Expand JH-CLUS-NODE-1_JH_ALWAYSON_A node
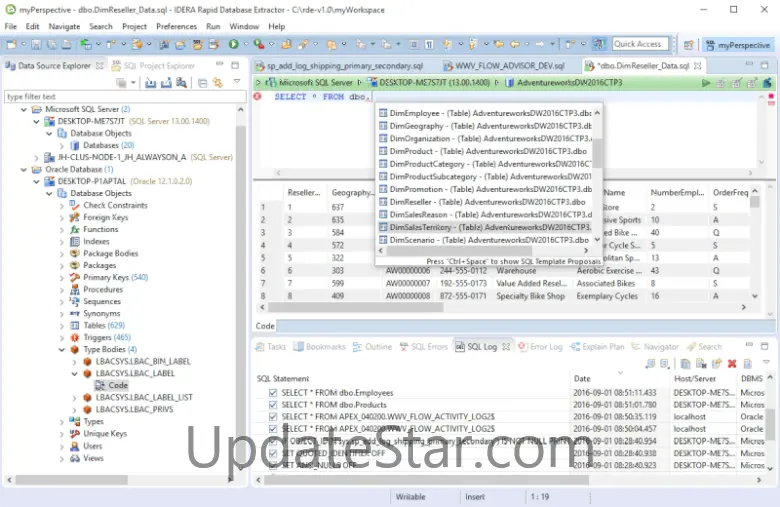 [x=36, y=157]
